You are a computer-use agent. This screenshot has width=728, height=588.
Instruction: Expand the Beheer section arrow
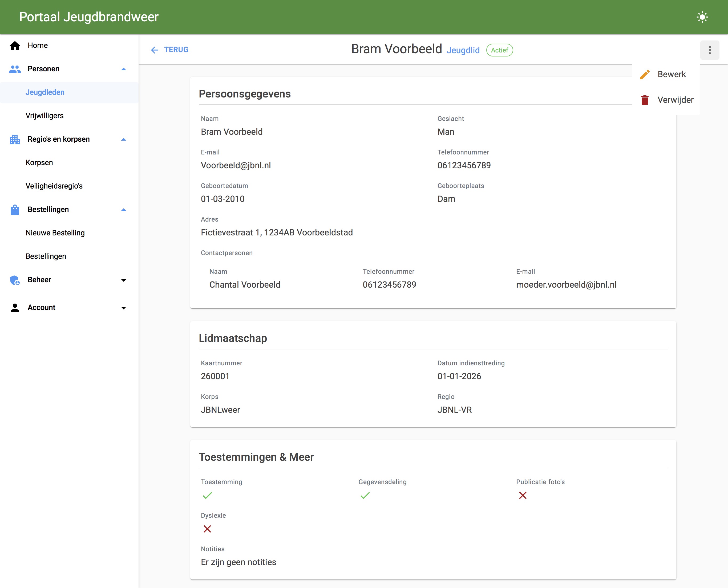click(x=124, y=280)
